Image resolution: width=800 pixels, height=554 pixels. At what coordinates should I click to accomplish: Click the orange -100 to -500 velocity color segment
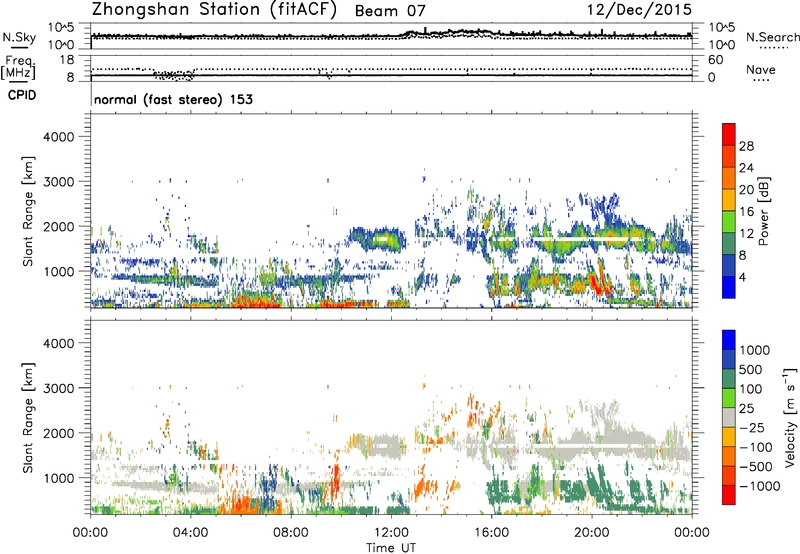pos(729,456)
